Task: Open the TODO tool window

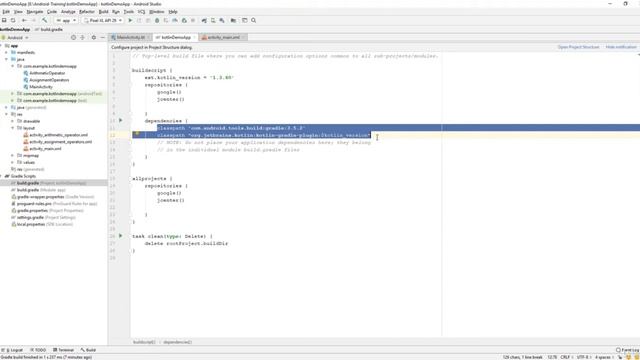Action: coord(38,350)
